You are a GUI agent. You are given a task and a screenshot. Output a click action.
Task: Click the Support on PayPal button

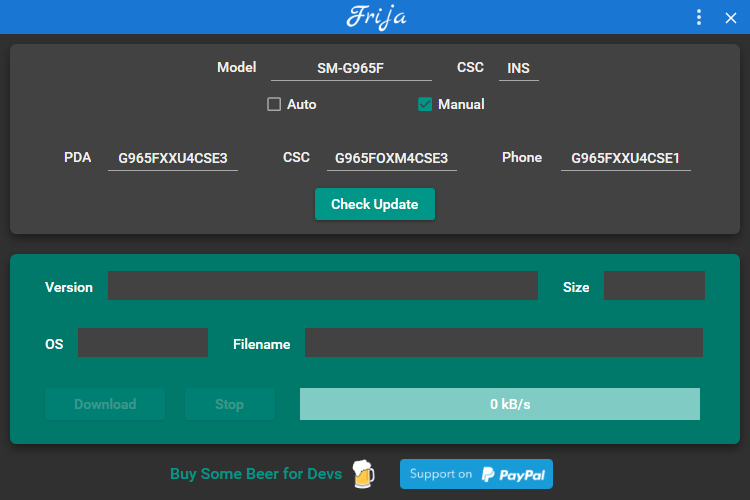(476, 474)
